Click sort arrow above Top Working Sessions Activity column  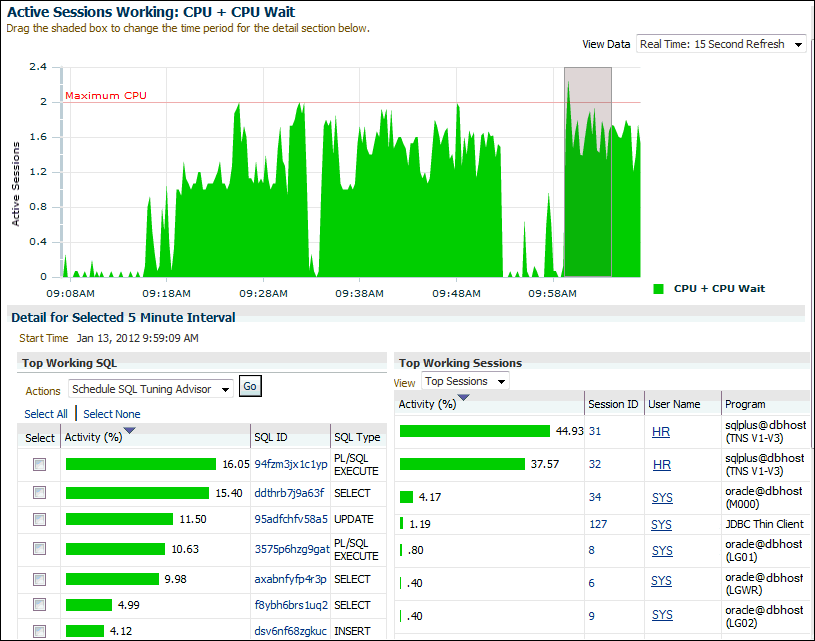(463, 398)
